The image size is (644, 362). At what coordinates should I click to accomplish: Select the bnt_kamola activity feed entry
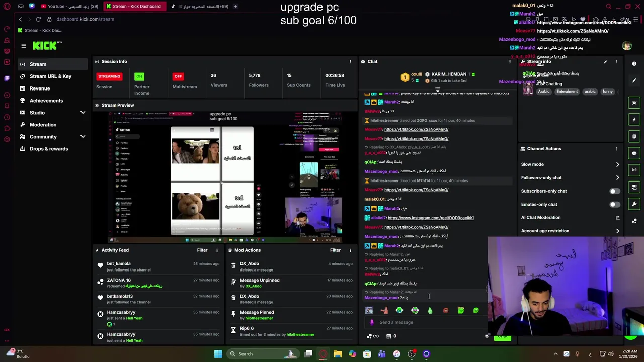[x=159, y=267]
